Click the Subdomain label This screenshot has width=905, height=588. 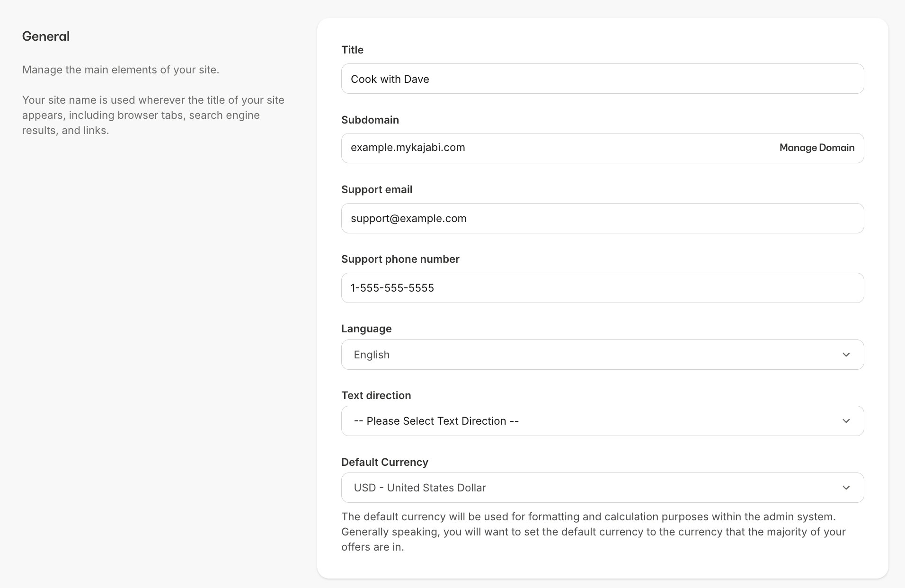pos(370,120)
